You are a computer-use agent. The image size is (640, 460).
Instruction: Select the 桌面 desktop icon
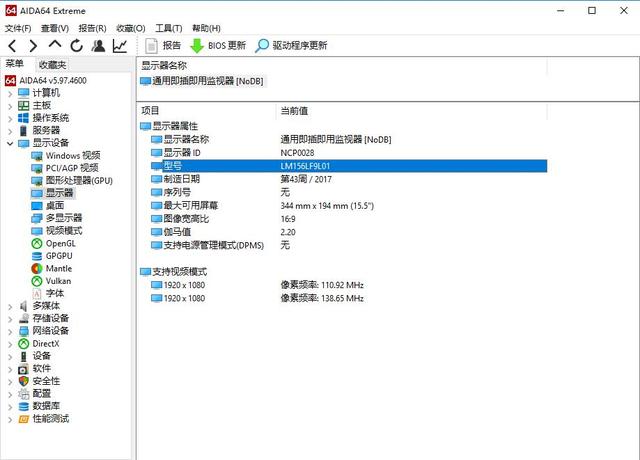tap(37, 206)
